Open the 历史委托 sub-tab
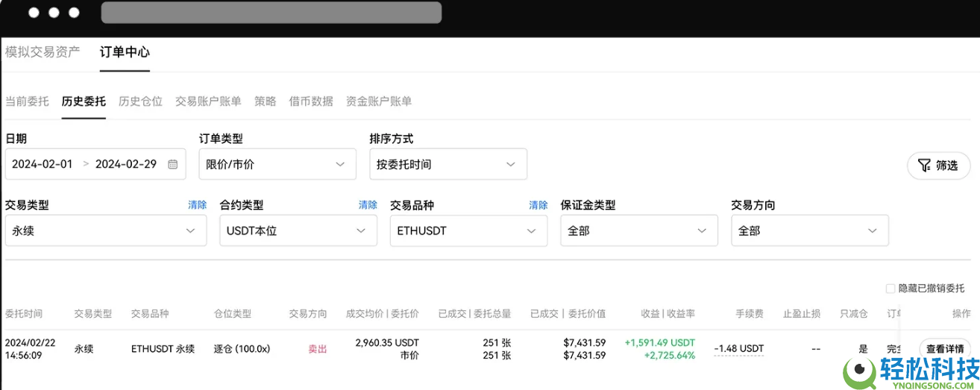 click(84, 101)
